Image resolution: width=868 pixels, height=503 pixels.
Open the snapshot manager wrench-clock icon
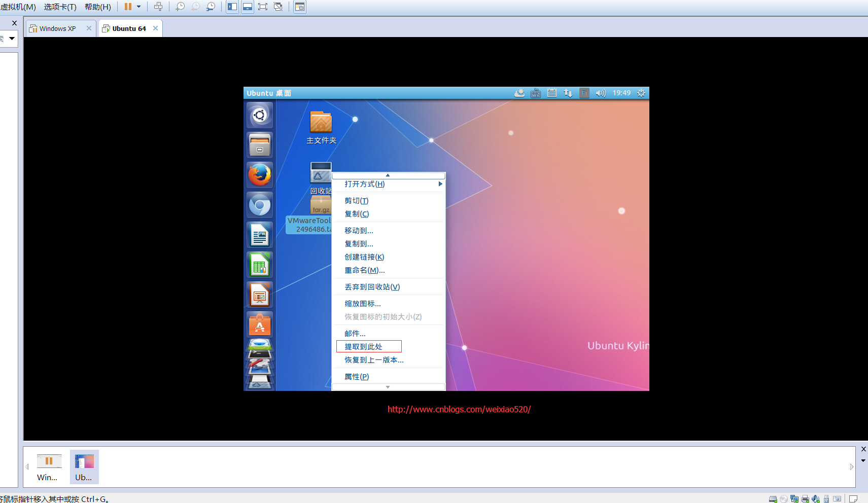click(x=211, y=7)
